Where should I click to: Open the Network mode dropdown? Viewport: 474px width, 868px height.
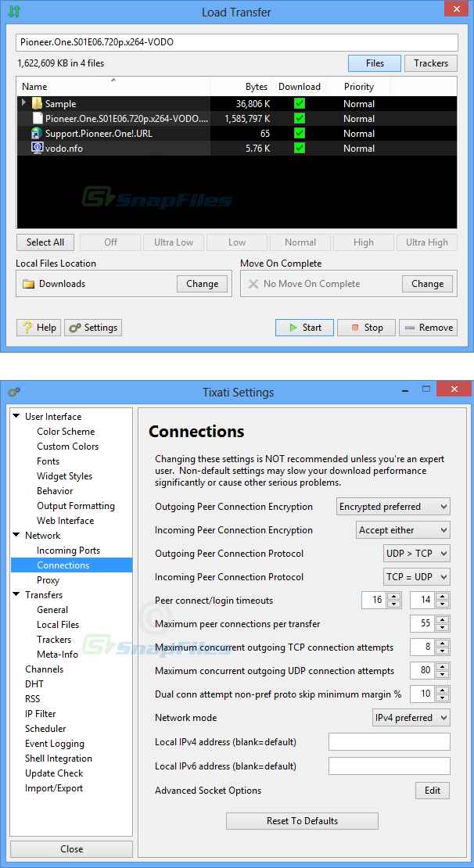(x=411, y=717)
